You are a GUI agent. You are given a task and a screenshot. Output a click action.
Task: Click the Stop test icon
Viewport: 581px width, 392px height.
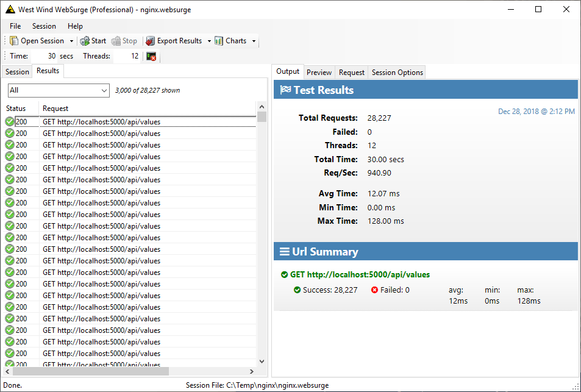116,41
